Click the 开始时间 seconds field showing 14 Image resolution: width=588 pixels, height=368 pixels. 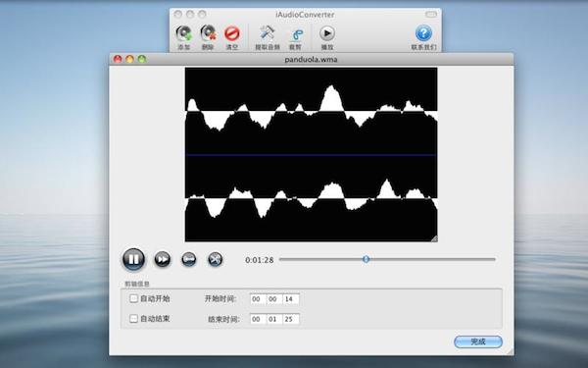coord(291,299)
